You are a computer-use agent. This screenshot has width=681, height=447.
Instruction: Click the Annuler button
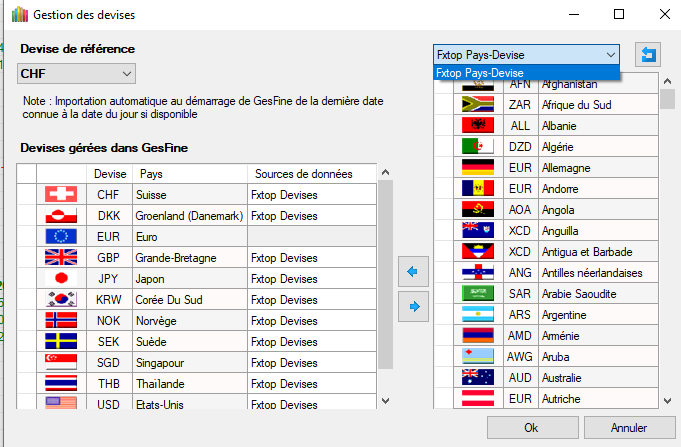[x=629, y=428]
